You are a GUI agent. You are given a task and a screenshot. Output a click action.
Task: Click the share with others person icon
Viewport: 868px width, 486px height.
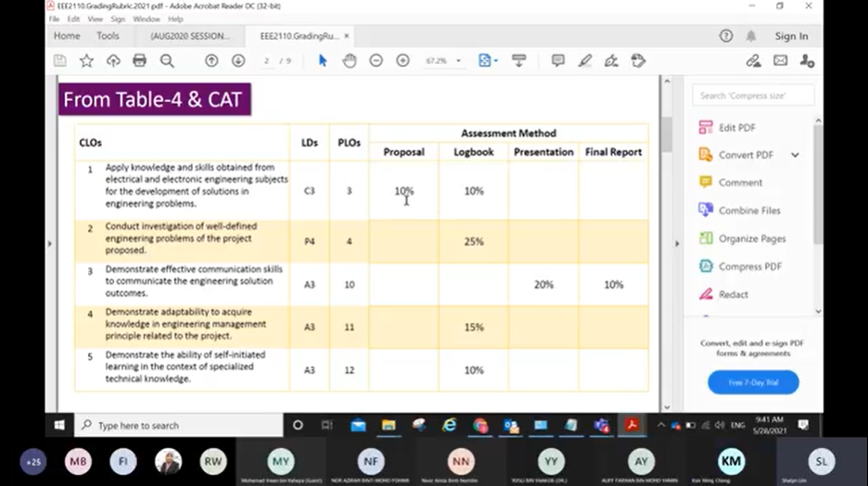coord(807,60)
